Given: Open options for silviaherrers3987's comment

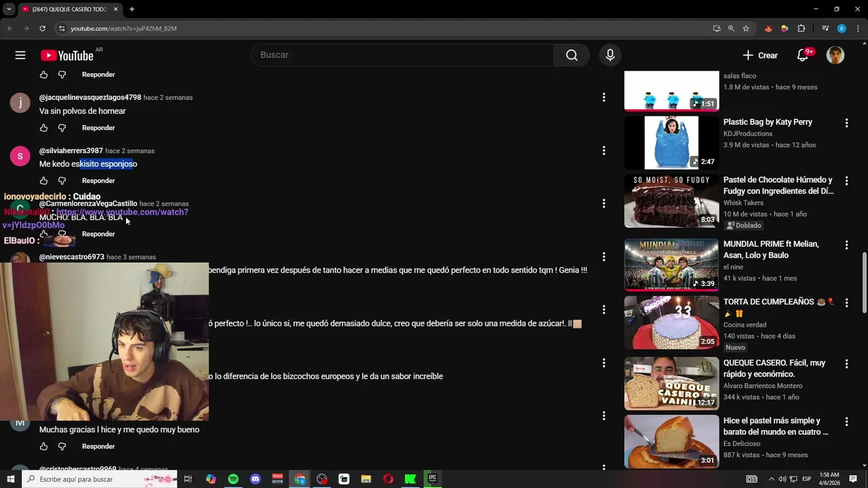Looking at the screenshot, I should [x=604, y=150].
